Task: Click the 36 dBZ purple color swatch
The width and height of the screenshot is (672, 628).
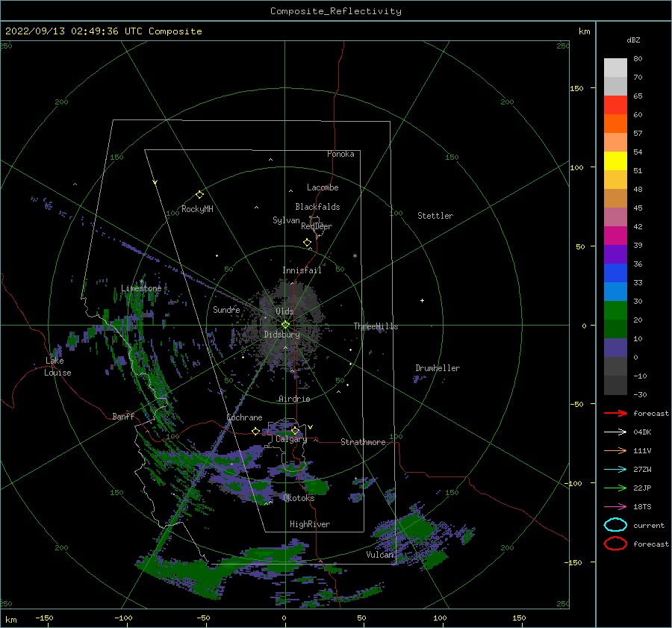Action: (615, 254)
